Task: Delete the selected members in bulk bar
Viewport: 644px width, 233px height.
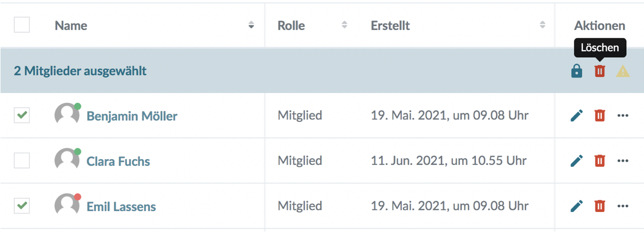Action: point(600,71)
